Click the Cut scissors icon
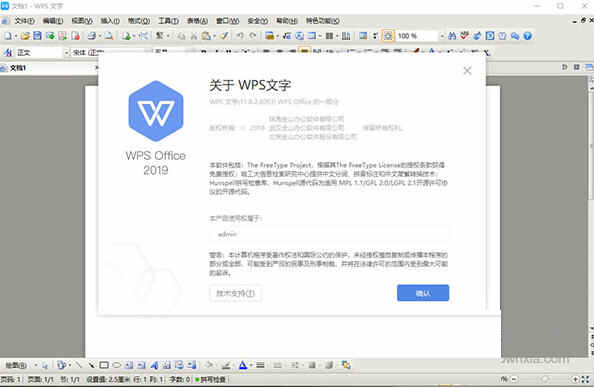This screenshot has height=388, width=594. [194, 36]
